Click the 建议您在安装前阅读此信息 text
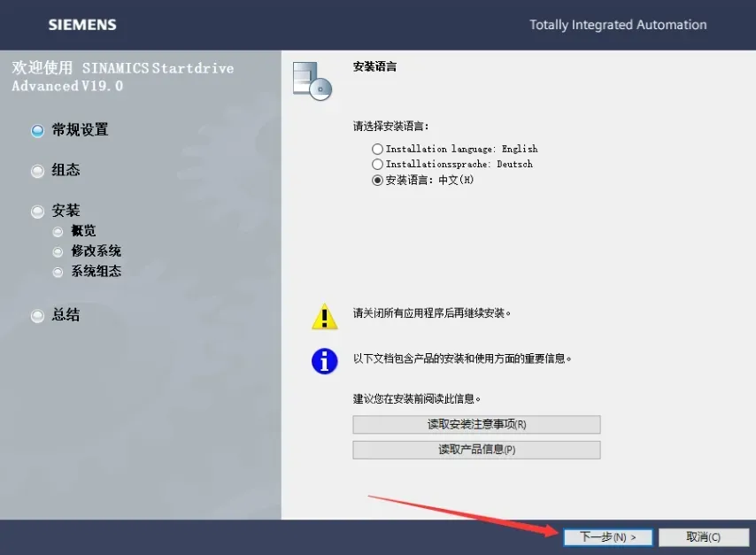 pos(417,399)
